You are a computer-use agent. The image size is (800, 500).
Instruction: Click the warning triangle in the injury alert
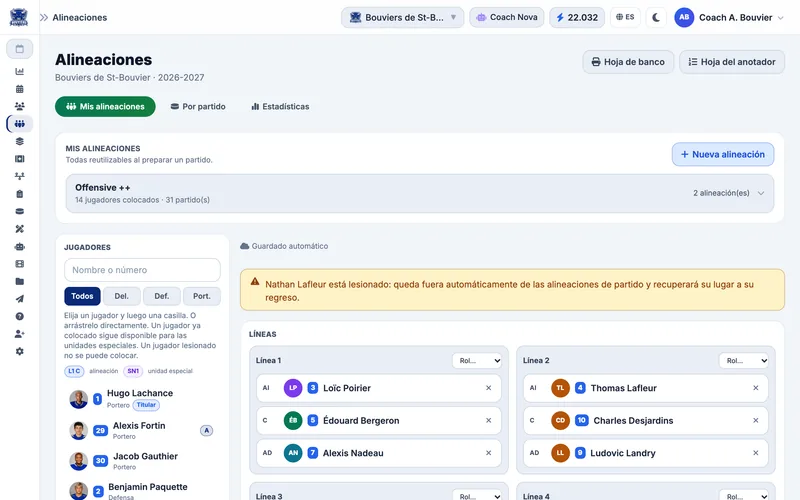pyautogui.click(x=255, y=282)
